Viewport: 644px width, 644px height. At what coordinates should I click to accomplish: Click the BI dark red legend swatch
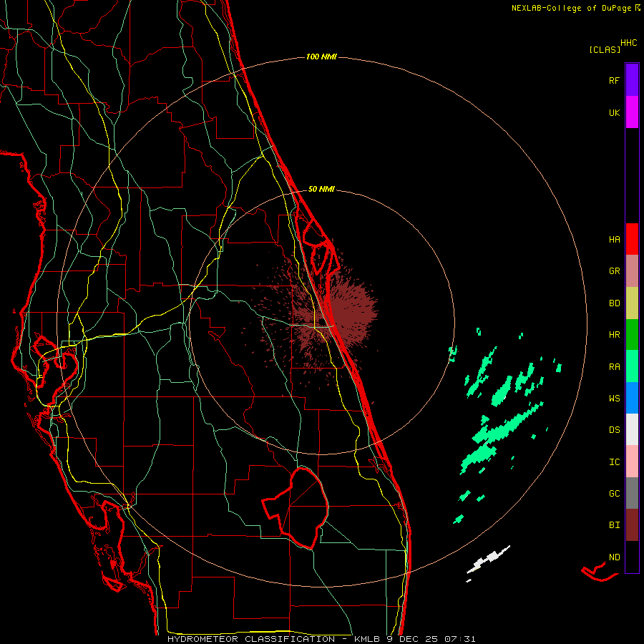632,525
